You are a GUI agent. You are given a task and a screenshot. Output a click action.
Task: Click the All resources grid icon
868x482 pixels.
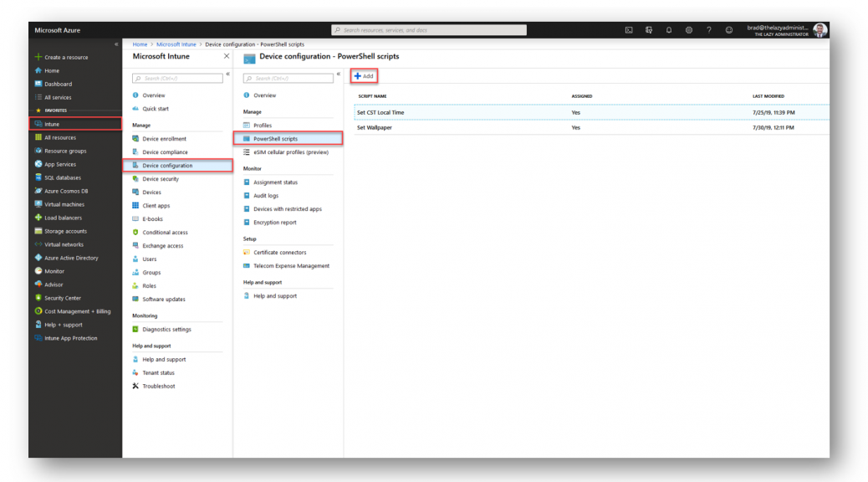tap(38, 137)
